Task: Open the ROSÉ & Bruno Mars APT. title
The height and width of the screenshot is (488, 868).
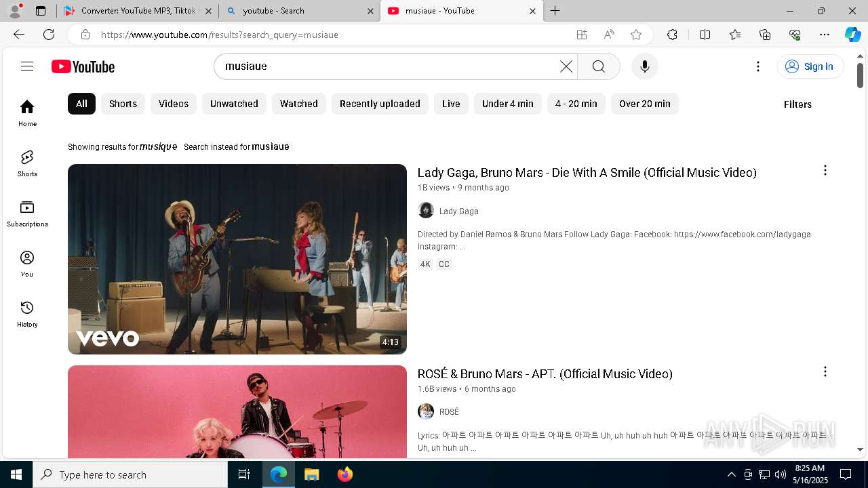Action: (x=545, y=374)
